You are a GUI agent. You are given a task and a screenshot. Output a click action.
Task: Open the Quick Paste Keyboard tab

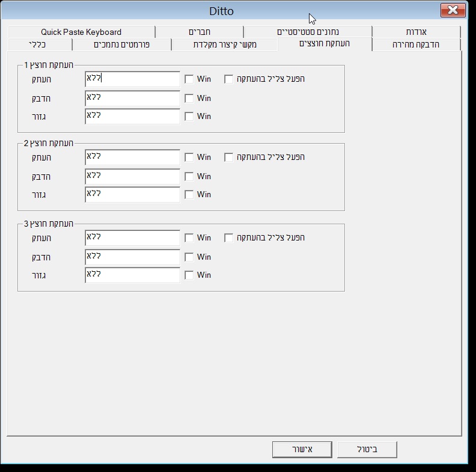point(81,32)
